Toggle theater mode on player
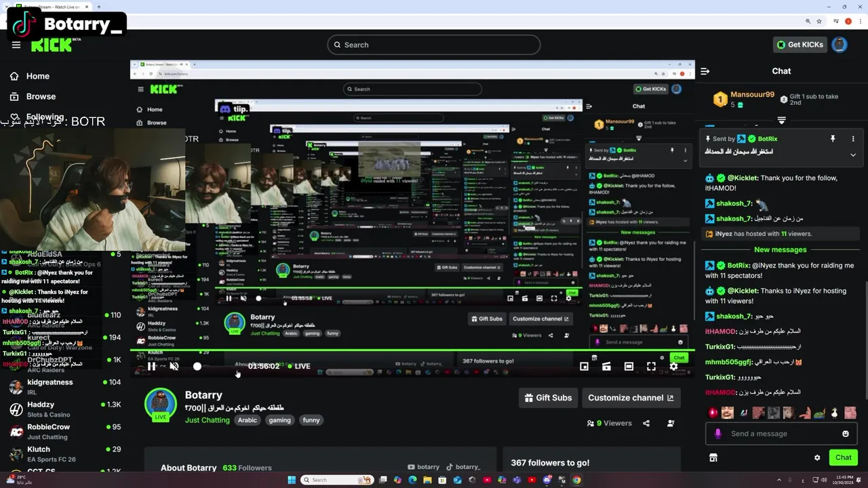The width and height of the screenshot is (868, 488). pyautogui.click(x=629, y=366)
